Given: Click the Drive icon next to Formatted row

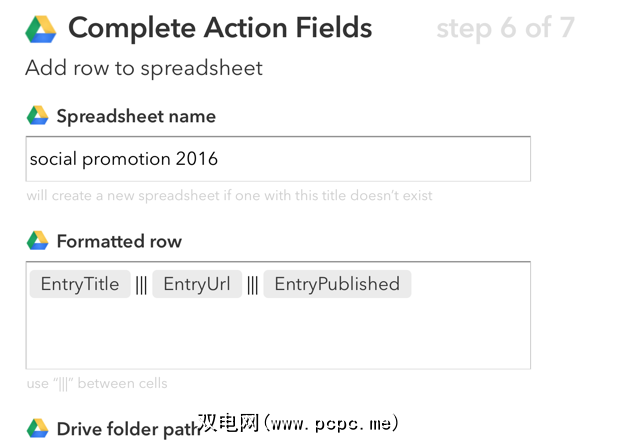Looking at the screenshot, I should 37,241.
